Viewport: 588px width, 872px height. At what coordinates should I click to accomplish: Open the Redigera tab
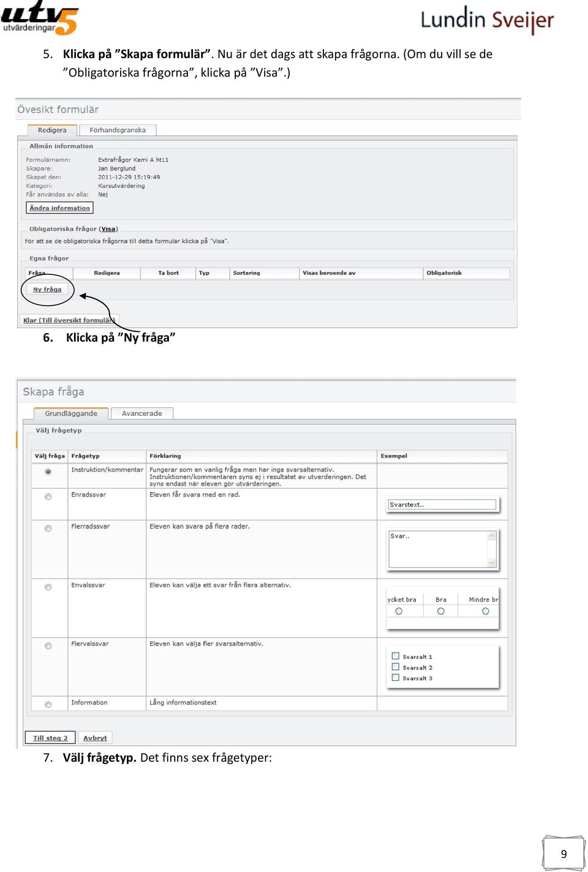(x=52, y=130)
